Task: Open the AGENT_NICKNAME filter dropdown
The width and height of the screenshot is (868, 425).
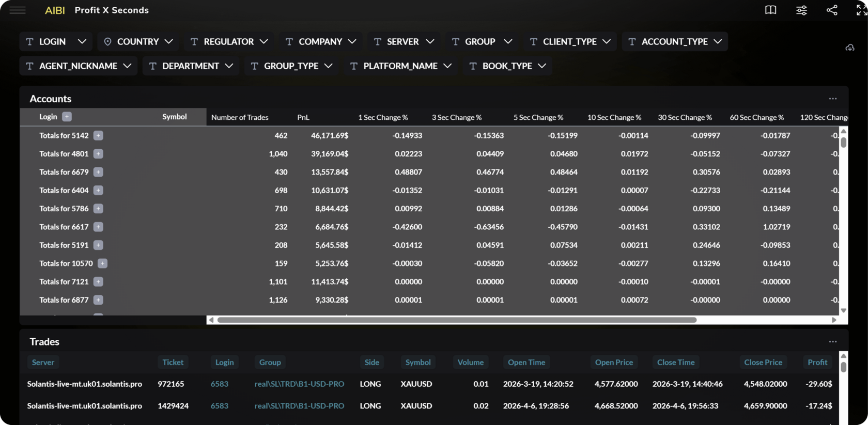Action: [79, 66]
